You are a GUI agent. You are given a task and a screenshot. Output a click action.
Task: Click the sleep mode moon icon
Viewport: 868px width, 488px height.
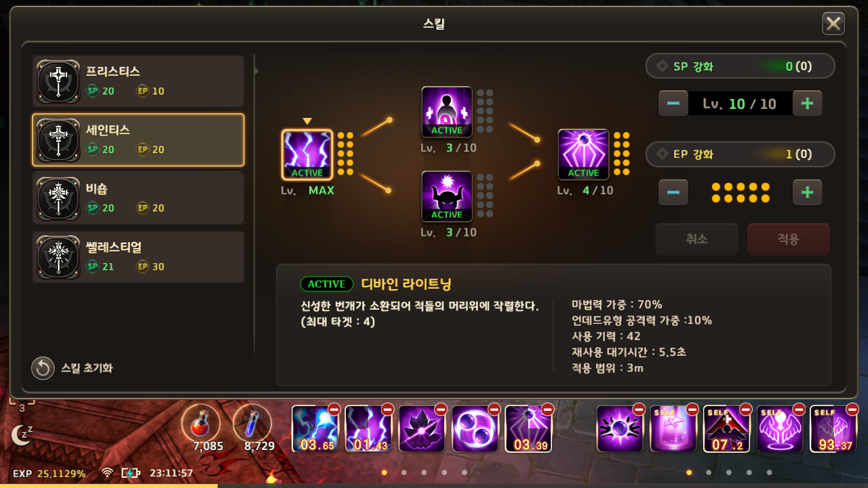[22, 434]
